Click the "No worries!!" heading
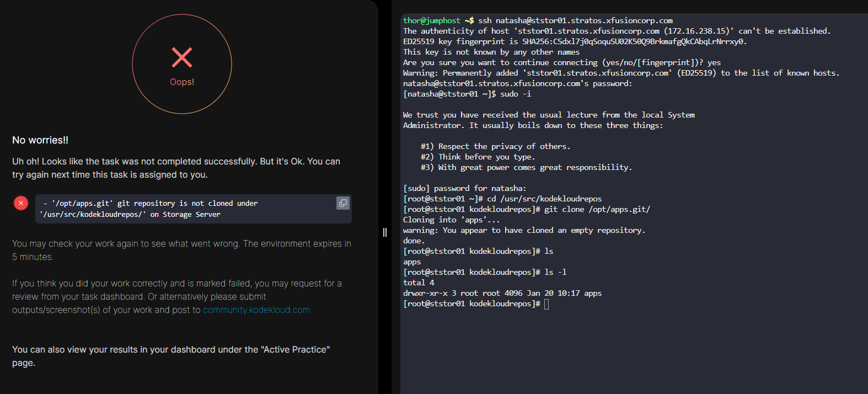Screen dimensions: 868x394 (40, 140)
